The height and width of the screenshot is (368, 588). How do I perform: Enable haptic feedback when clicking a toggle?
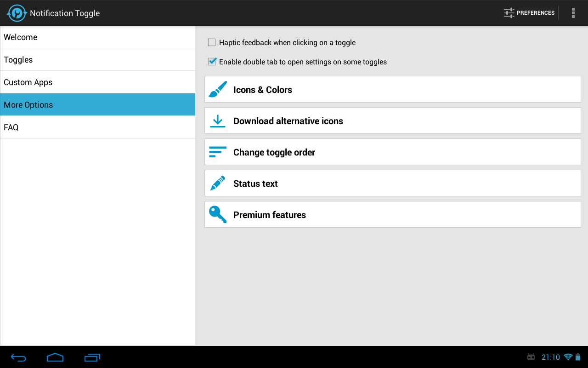211,42
